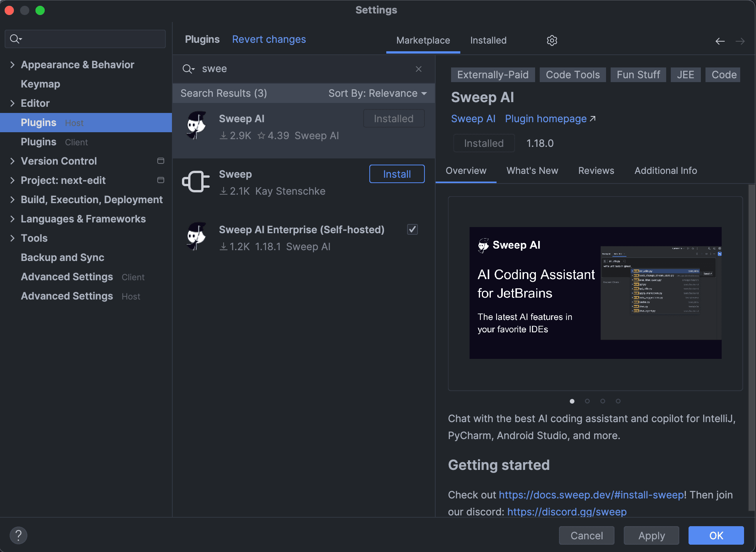The width and height of the screenshot is (756, 552).
Task: Open the plugin settings gear menu
Action: pos(552,40)
